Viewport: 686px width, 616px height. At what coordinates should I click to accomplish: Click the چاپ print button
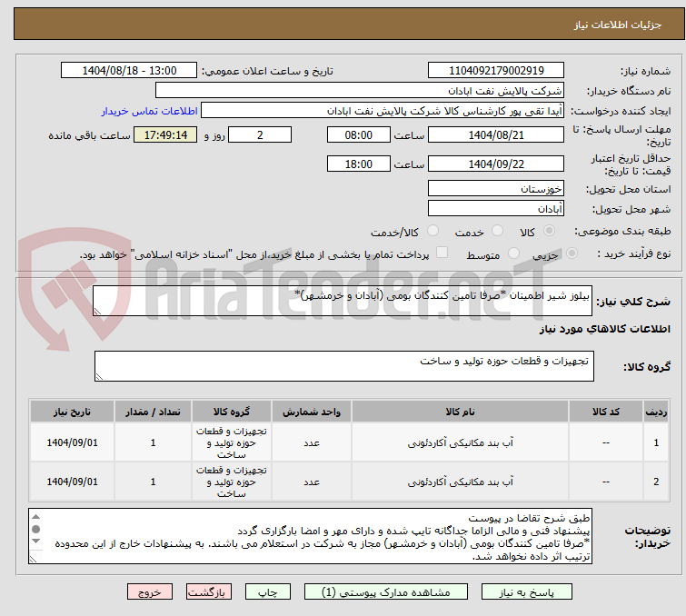pos(268,592)
